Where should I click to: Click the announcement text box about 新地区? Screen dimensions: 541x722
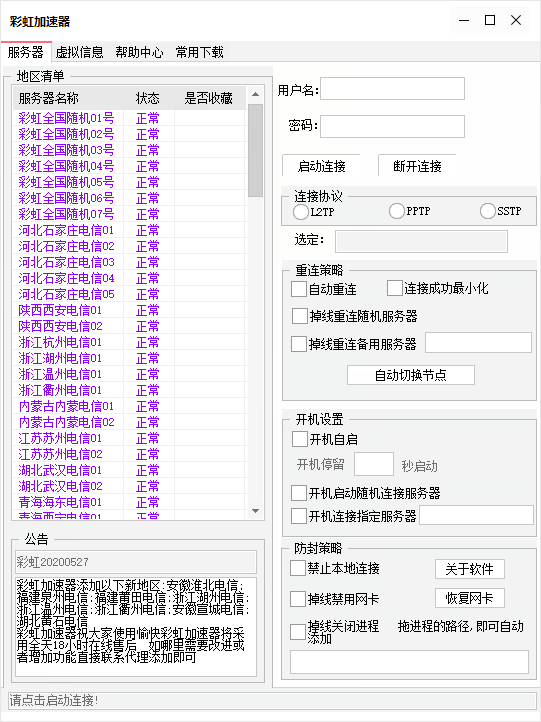click(x=136, y=627)
